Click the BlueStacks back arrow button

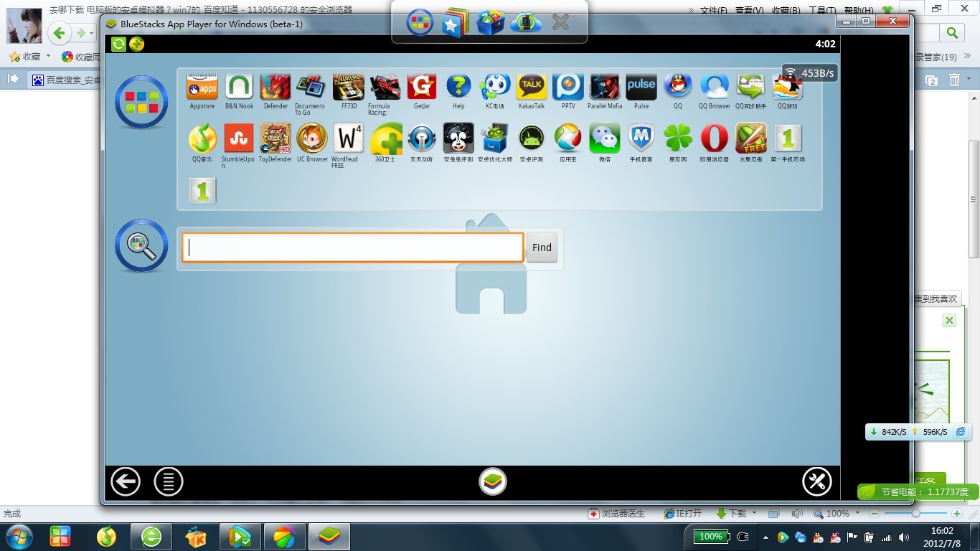(126, 481)
